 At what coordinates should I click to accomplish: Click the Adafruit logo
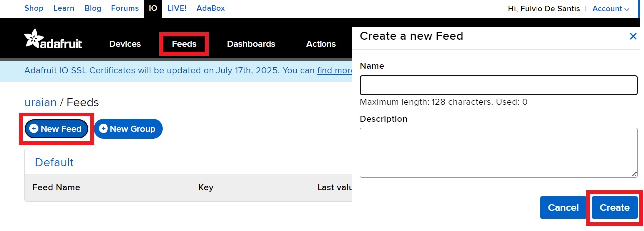coord(53,40)
